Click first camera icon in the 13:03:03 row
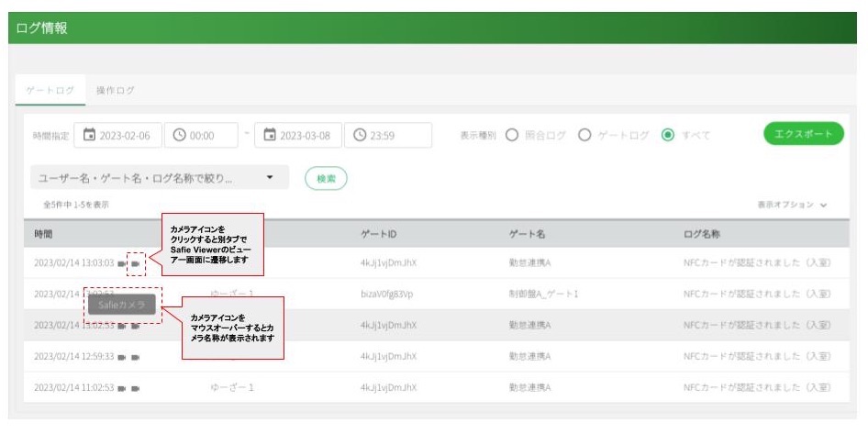 (x=122, y=264)
